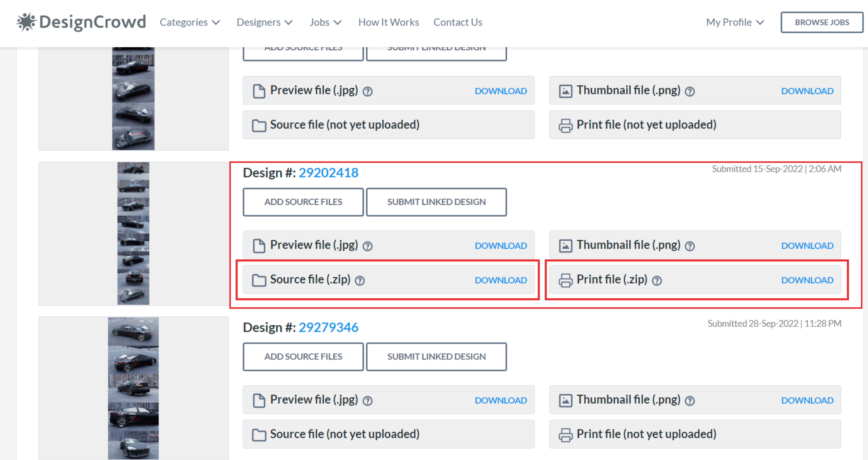Click the printer icon on Print file (.zip)
The image size is (868, 460).
pos(565,280)
